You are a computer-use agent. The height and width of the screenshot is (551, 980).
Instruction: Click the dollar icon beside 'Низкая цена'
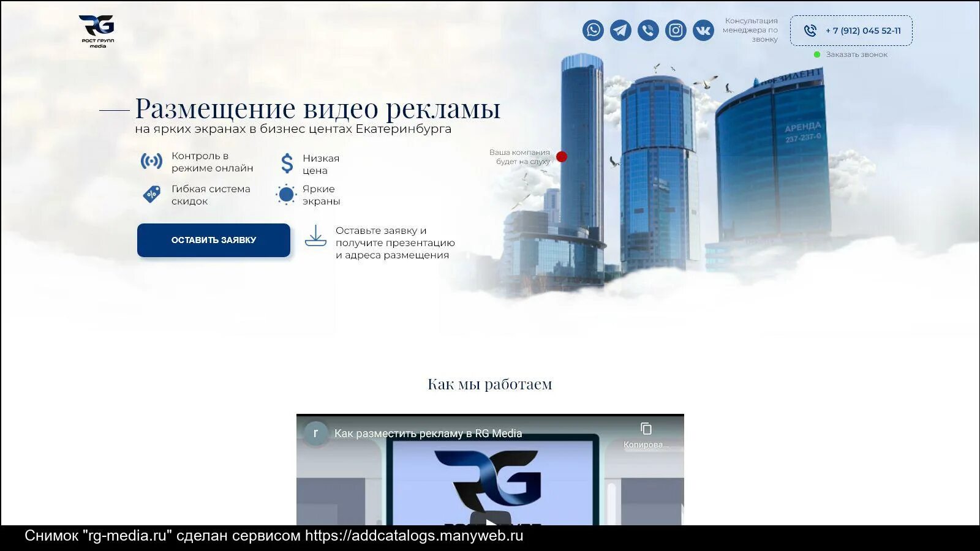285,162
